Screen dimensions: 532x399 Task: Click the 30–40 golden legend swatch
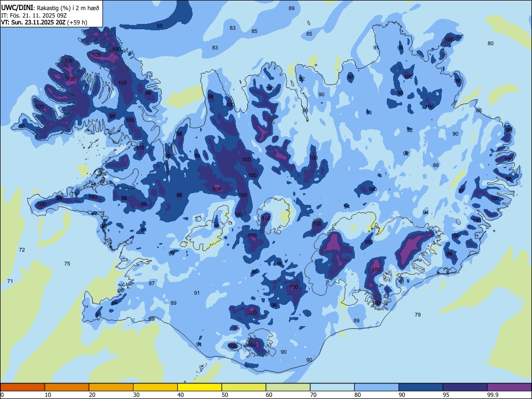click(155, 387)
